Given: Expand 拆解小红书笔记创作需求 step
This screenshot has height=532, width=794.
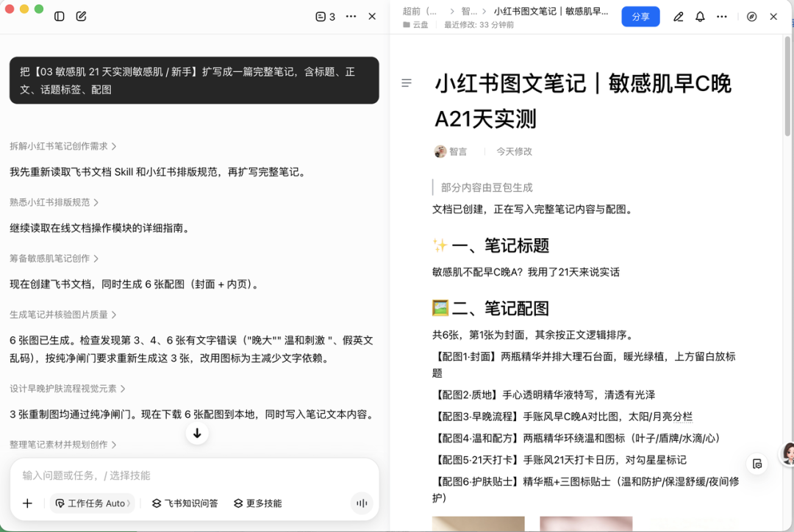Looking at the screenshot, I should click(63, 146).
